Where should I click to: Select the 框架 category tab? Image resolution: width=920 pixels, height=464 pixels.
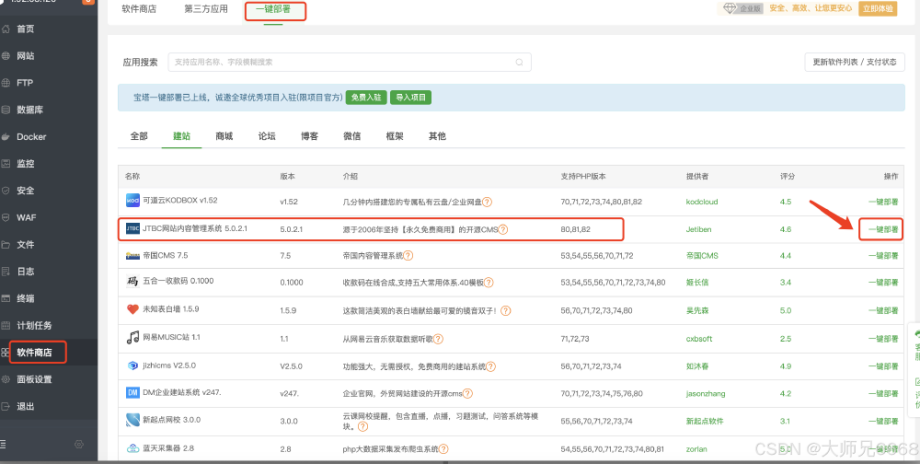pyautogui.click(x=395, y=136)
